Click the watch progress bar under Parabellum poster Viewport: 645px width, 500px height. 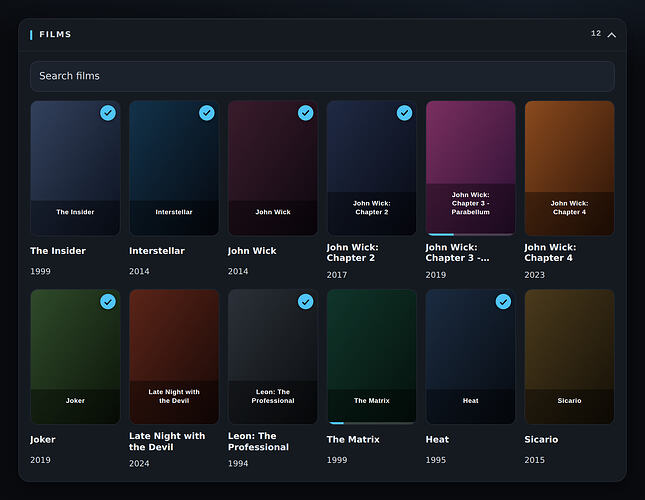(x=471, y=234)
